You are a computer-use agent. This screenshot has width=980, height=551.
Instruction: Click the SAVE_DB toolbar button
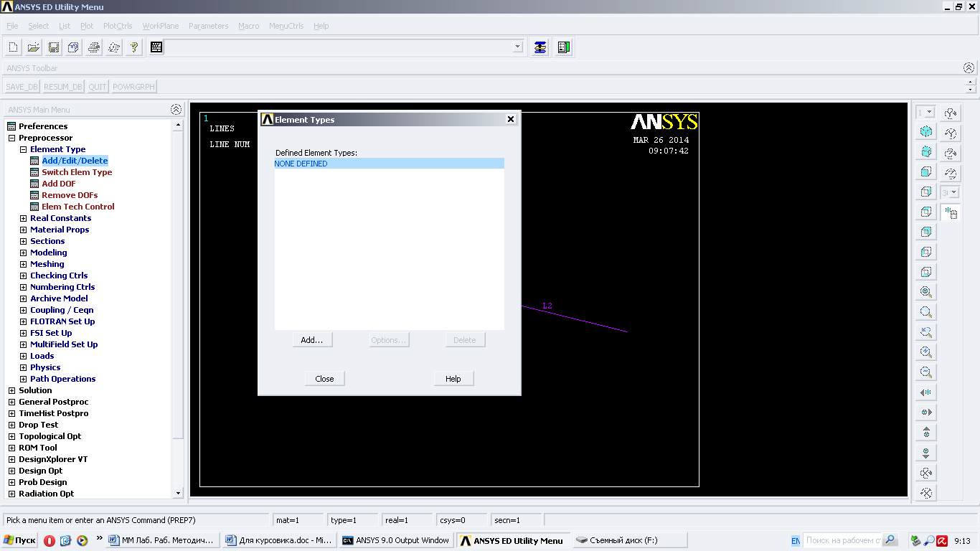point(22,87)
